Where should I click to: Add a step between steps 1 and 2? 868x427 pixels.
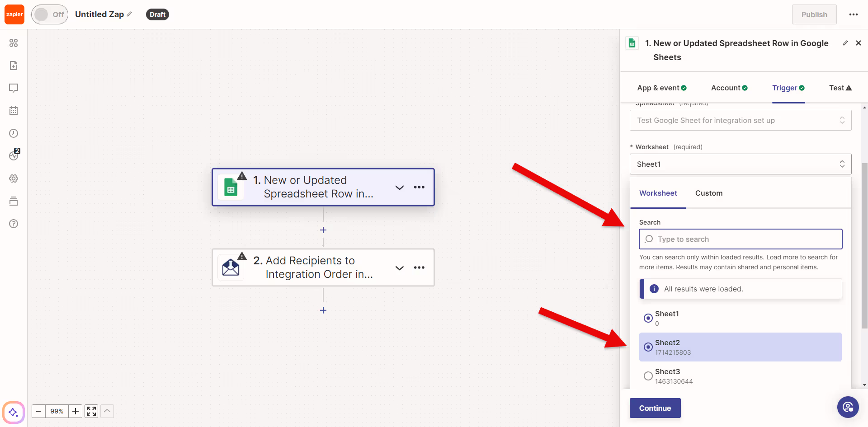click(323, 230)
